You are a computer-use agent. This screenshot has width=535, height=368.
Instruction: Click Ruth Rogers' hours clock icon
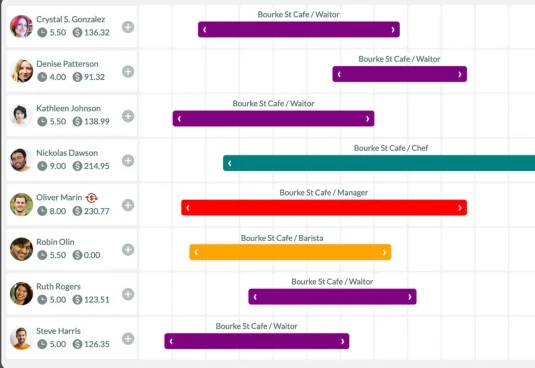[x=42, y=300]
